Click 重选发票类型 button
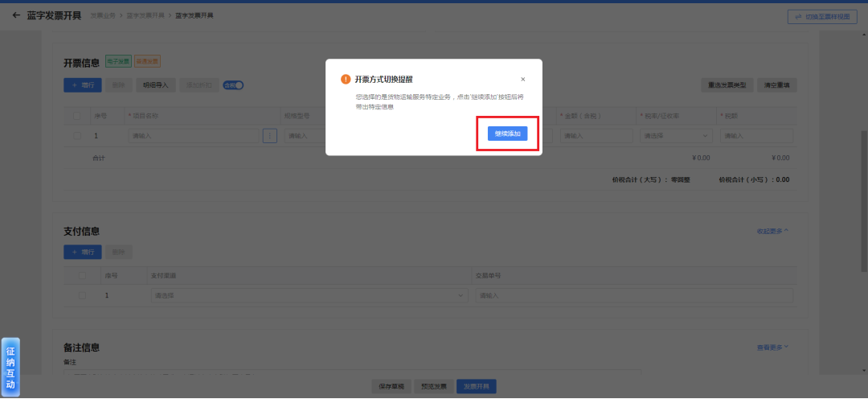 click(727, 85)
